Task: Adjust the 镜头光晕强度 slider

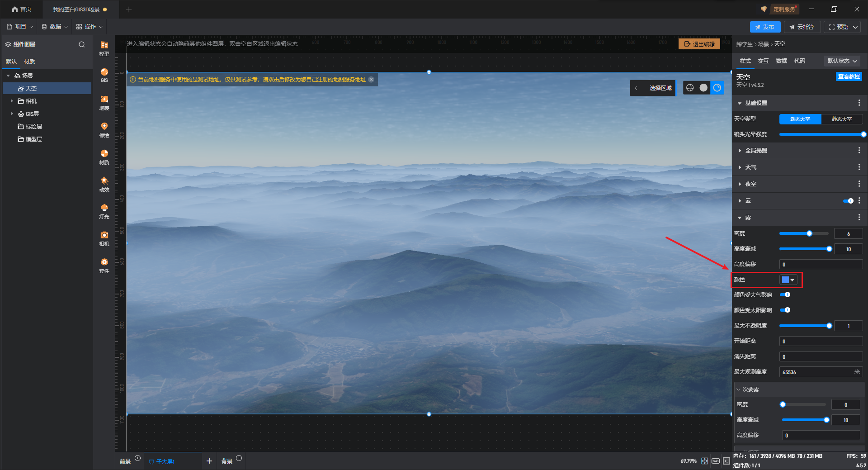Action: point(821,134)
